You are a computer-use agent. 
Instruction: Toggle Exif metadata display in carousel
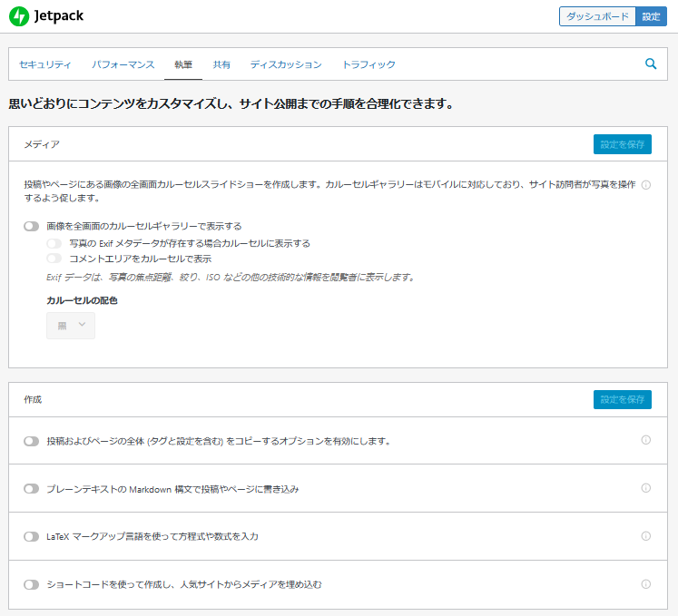coord(54,243)
